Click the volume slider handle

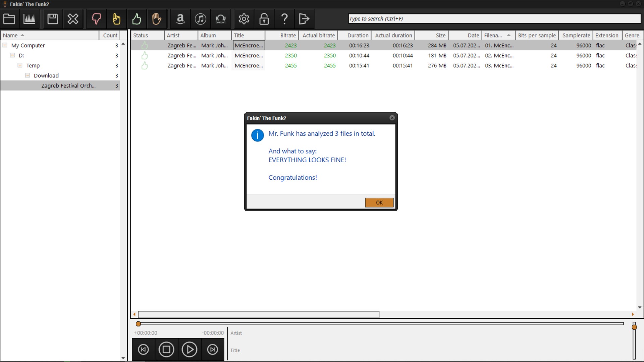point(634,327)
